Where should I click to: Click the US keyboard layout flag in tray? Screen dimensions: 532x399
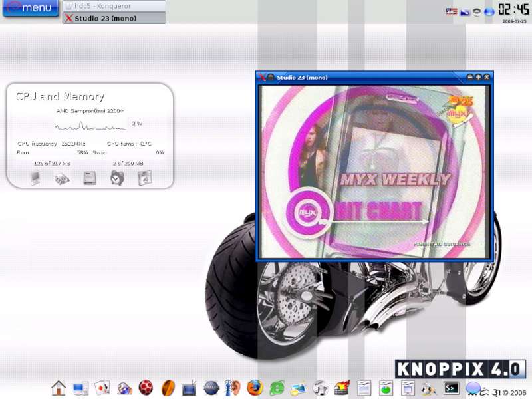(x=452, y=12)
